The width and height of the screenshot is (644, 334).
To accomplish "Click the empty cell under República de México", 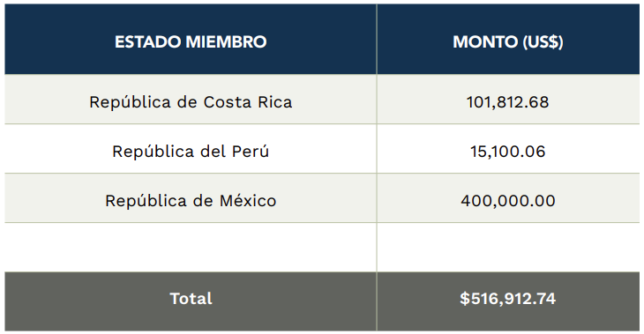I will 191,248.
